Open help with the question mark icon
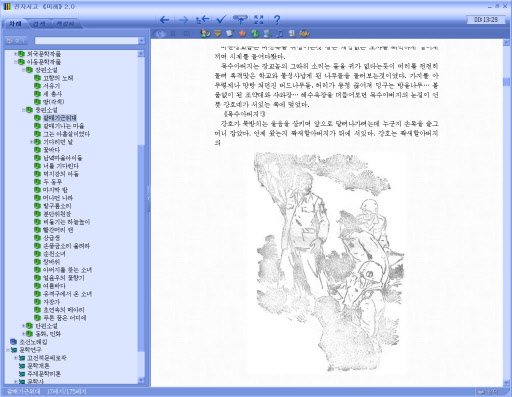Viewport: 512px width, 397px height. [x=277, y=20]
